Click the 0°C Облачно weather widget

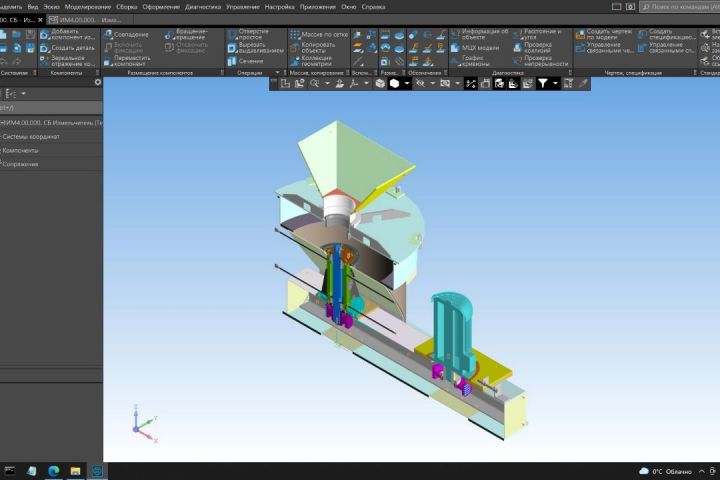click(x=665, y=471)
